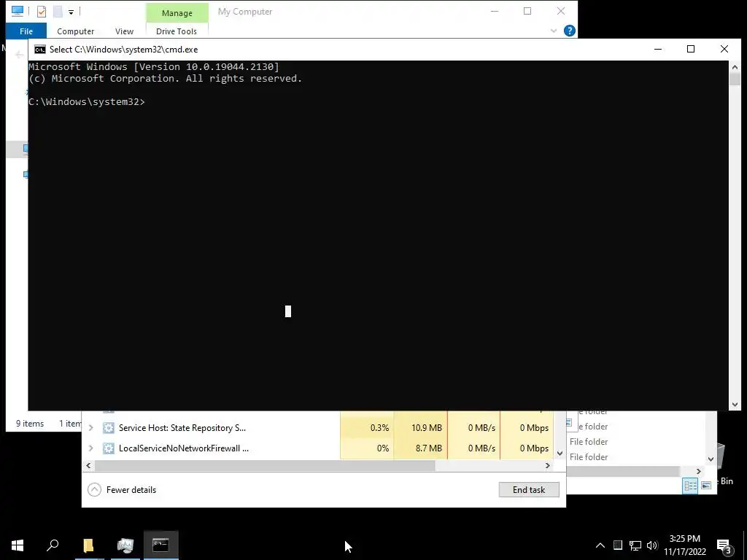The width and height of the screenshot is (747, 560).
Task: Click the small square tray icon beside the network icon
Action: pos(618,545)
